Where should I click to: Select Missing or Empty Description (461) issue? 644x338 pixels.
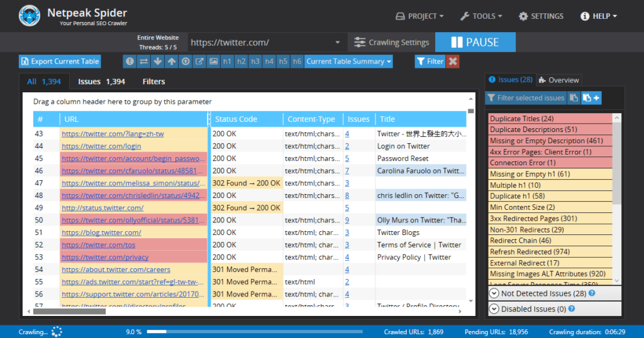(x=550, y=141)
